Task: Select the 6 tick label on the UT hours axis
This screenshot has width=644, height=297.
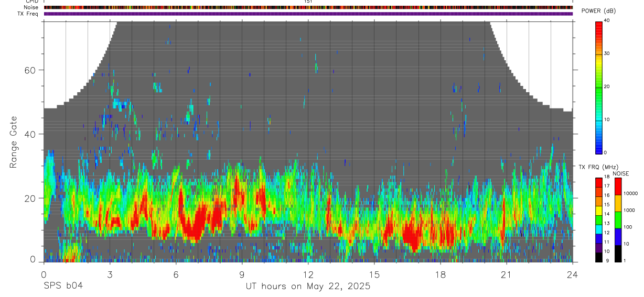Action: click(x=176, y=274)
